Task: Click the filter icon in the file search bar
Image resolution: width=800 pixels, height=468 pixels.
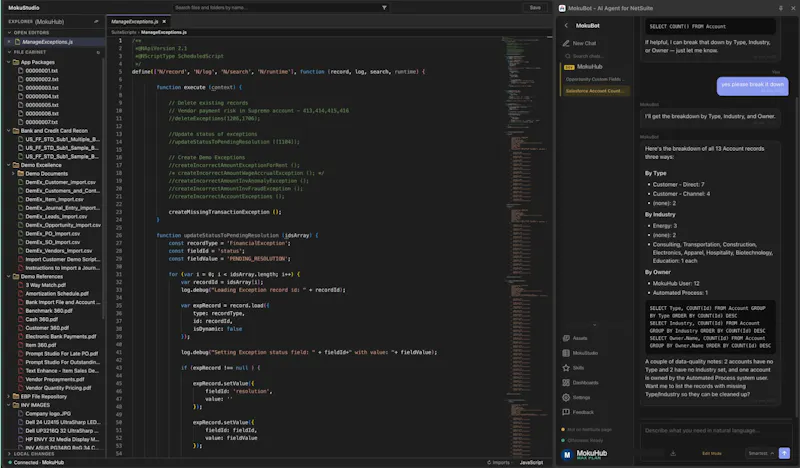Action: point(384,8)
